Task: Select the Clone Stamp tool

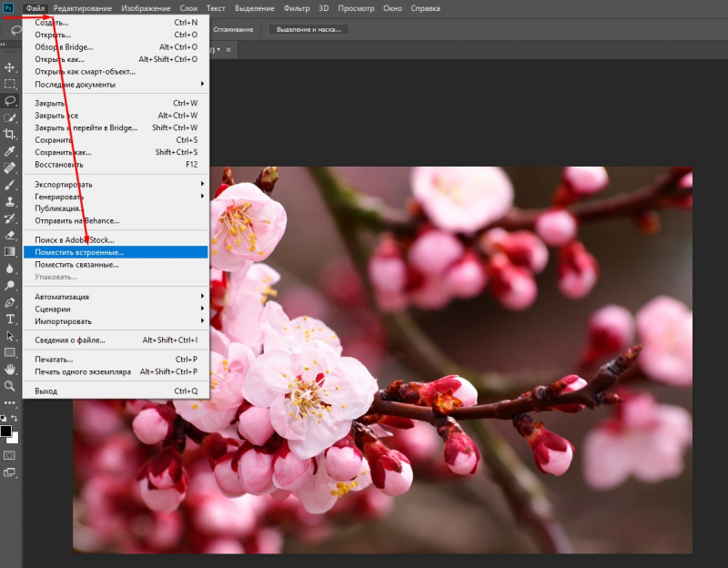Action: (x=9, y=201)
